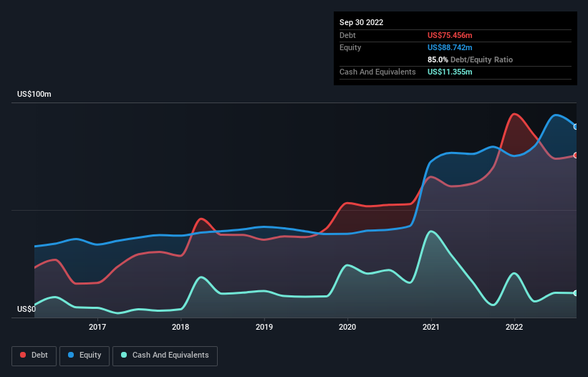Image resolution: width=588 pixels, height=377 pixels.
Task: Click the US$0 y-axis label
Action: click(26, 309)
